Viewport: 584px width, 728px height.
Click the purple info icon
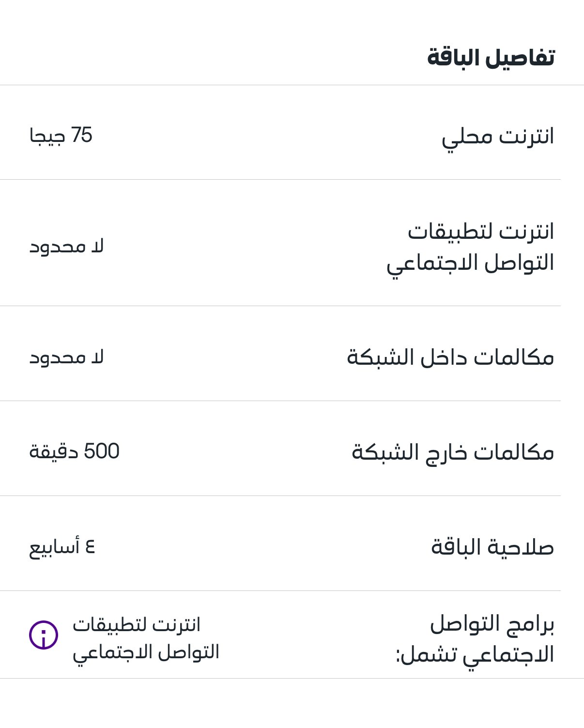point(44,635)
